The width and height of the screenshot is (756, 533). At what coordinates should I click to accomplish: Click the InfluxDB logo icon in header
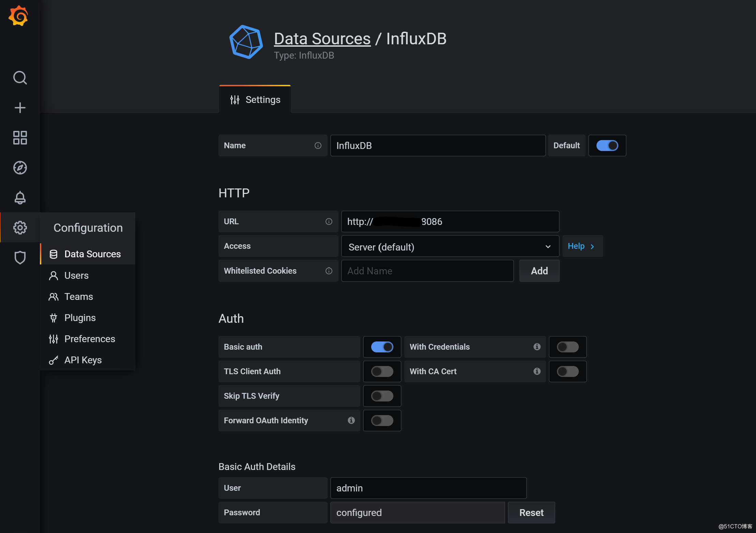246,42
